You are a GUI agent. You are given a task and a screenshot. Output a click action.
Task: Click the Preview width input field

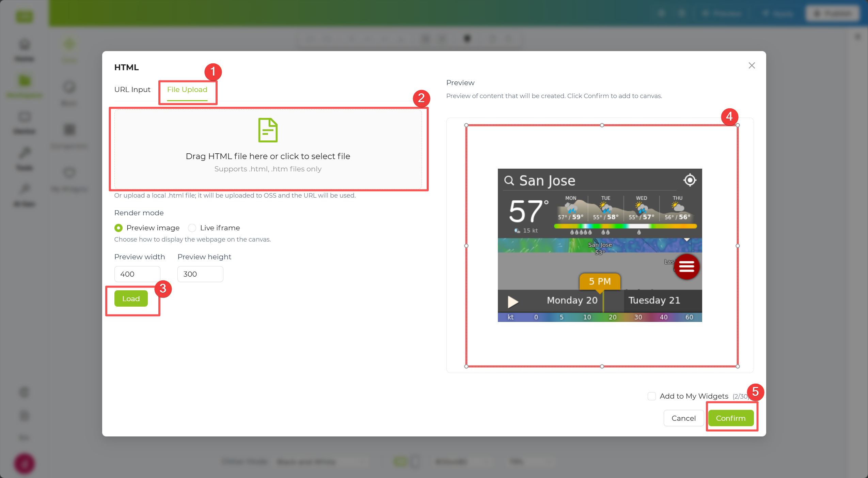137,274
